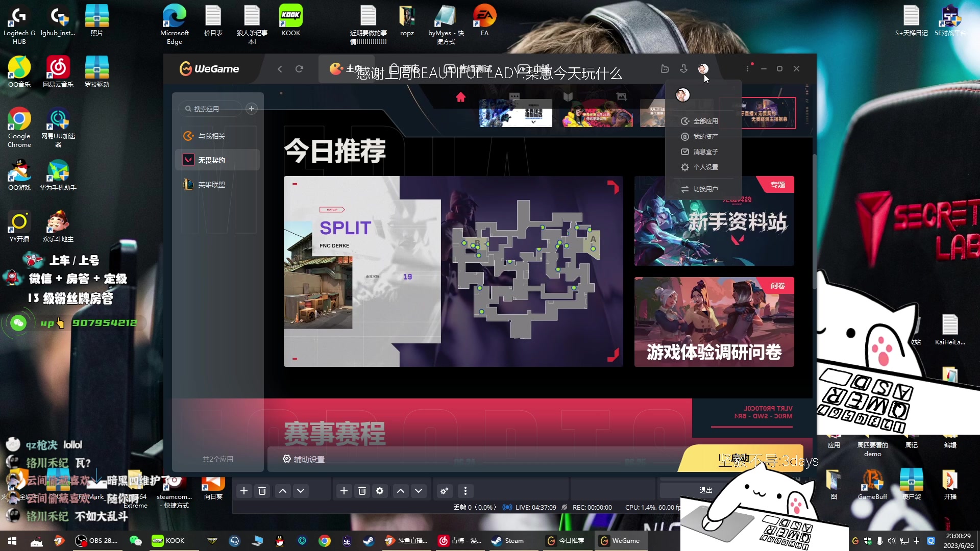
Task: Open WeGame three-dot main menu
Action: click(747, 68)
